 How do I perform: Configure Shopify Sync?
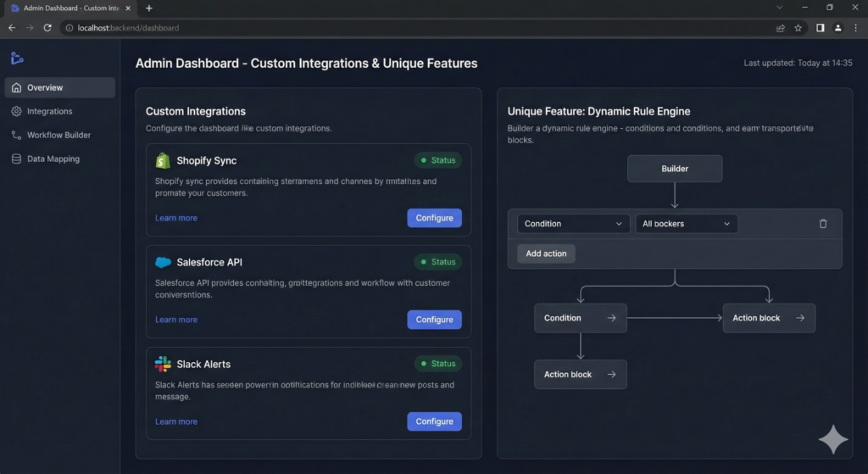click(435, 218)
